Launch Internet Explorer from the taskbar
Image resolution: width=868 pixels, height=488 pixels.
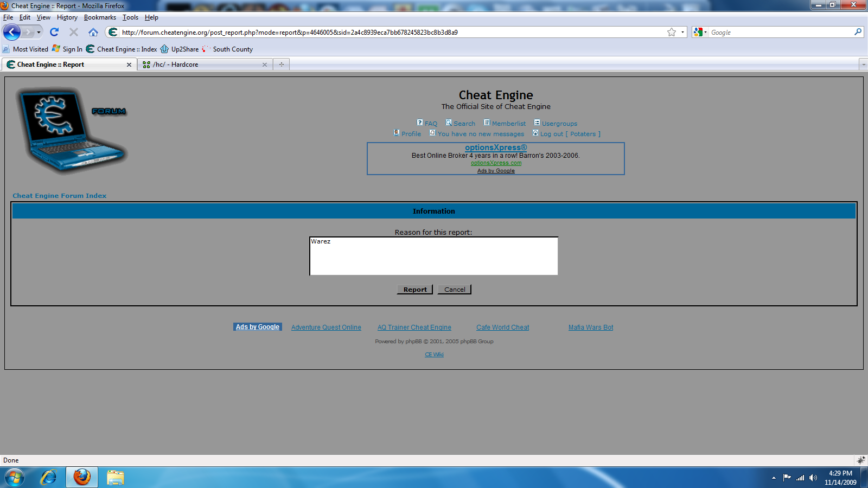(x=48, y=478)
